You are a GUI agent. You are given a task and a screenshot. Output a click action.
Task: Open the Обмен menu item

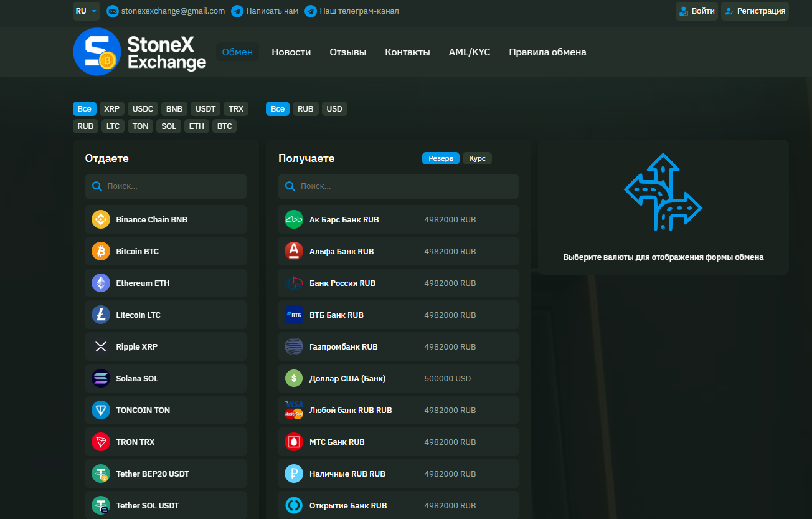(237, 52)
